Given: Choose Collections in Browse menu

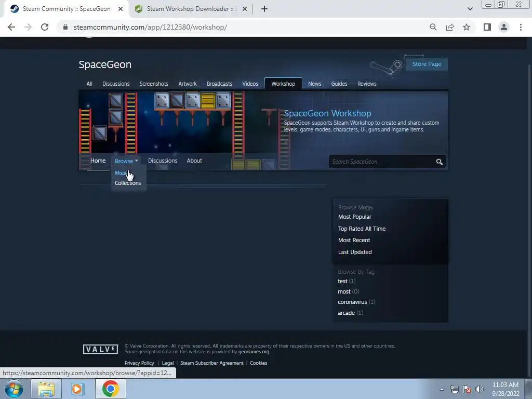Looking at the screenshot, I should point(128,183).
